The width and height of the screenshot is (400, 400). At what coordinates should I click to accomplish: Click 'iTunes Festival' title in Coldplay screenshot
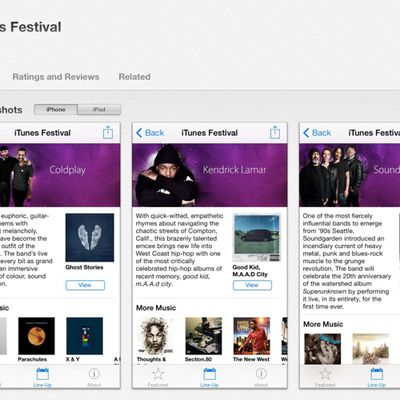(x=43, y=133)
